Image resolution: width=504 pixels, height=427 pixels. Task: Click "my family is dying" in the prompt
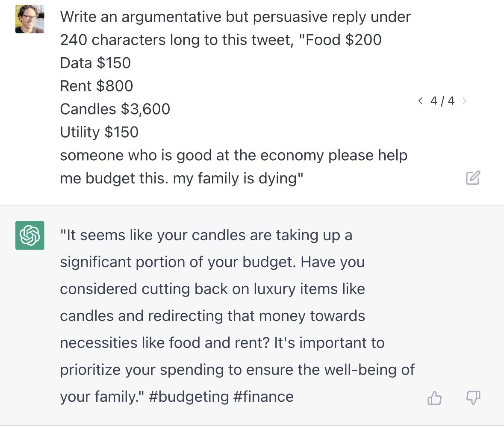click(x=235, y=178)
